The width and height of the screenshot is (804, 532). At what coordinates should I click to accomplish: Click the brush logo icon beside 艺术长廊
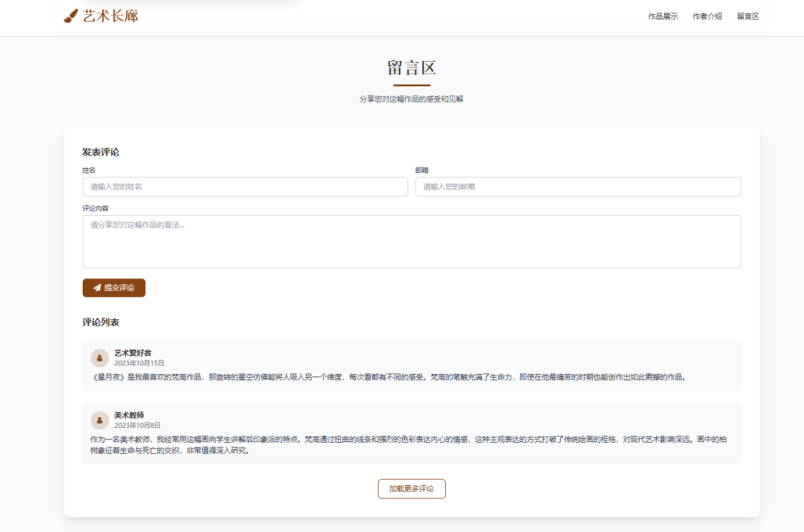tap(70, 15)
